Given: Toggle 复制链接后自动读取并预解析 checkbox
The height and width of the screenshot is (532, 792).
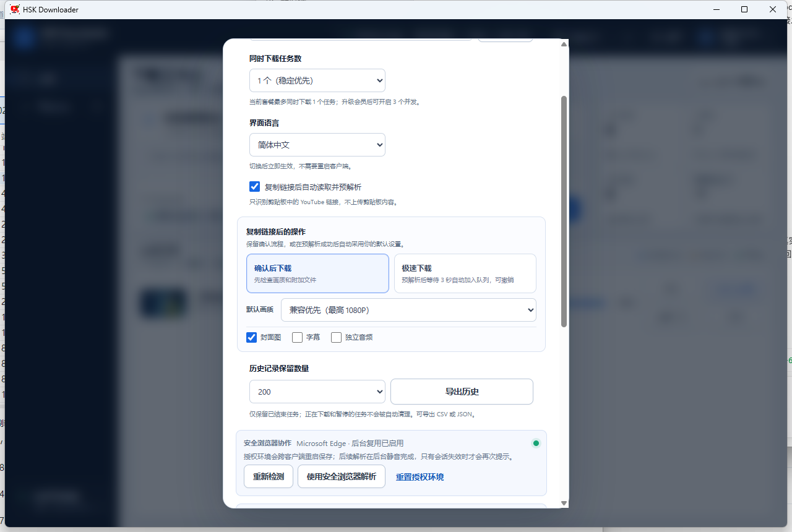Looking at the screenshot, I should 254,186.
